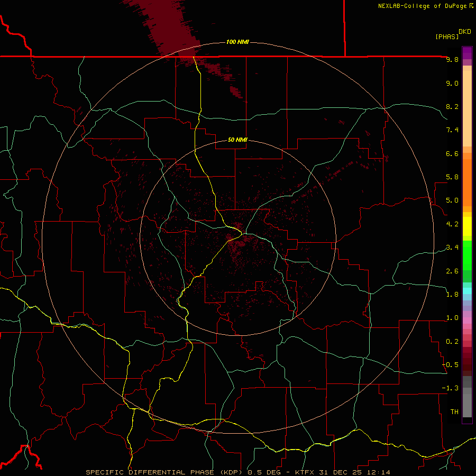
Task: Click the 50 NMI range ring label
Action: 237,140
